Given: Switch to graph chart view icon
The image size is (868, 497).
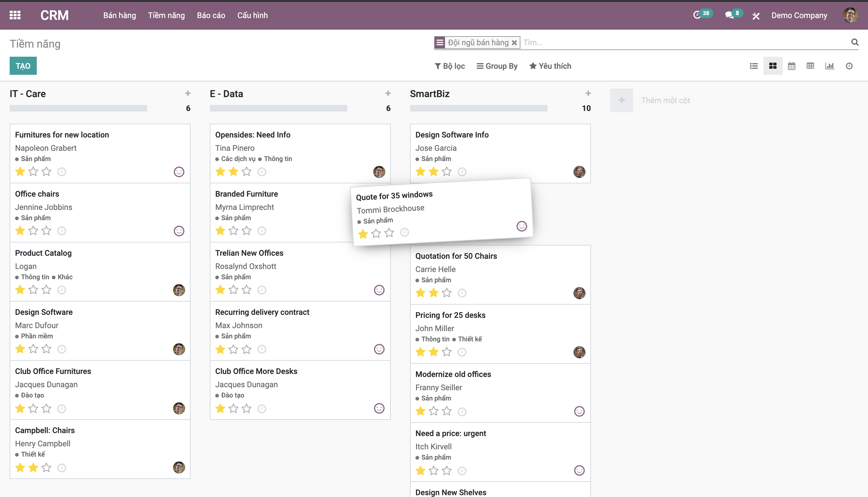Looking at the screenshot, I should (829, 66).
